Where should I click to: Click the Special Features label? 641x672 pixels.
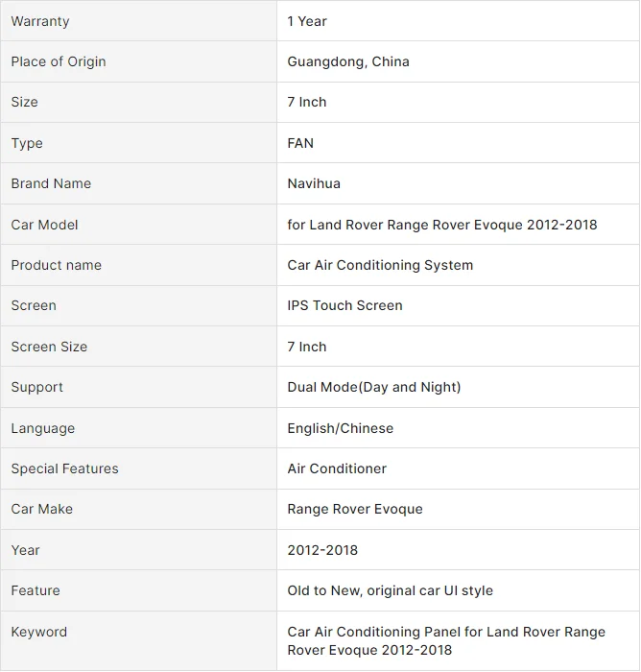tap(64, 468)
